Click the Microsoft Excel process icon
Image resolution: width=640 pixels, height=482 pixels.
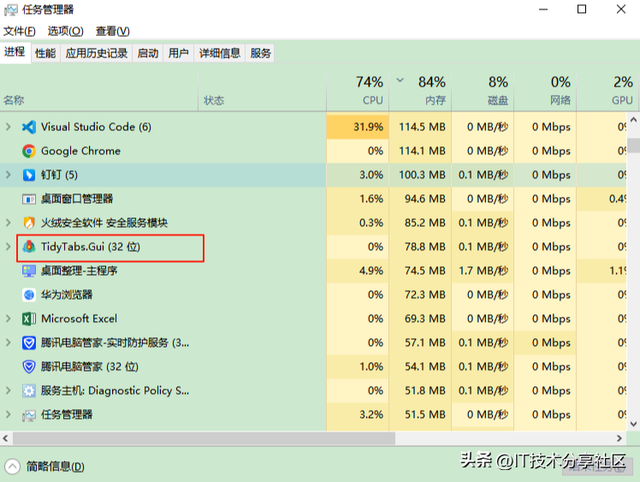click(29, 319)
